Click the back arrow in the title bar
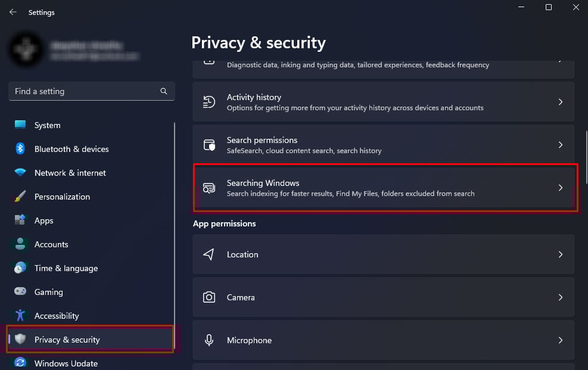Screen dimensions: 588x370 pyautogui.click(x=13, y=12)
